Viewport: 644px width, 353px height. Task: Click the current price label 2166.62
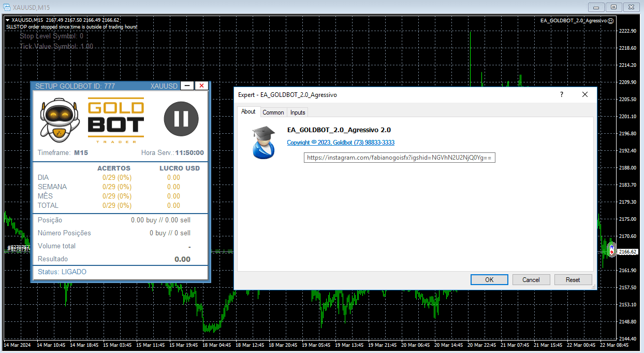[x=627, y=251]
